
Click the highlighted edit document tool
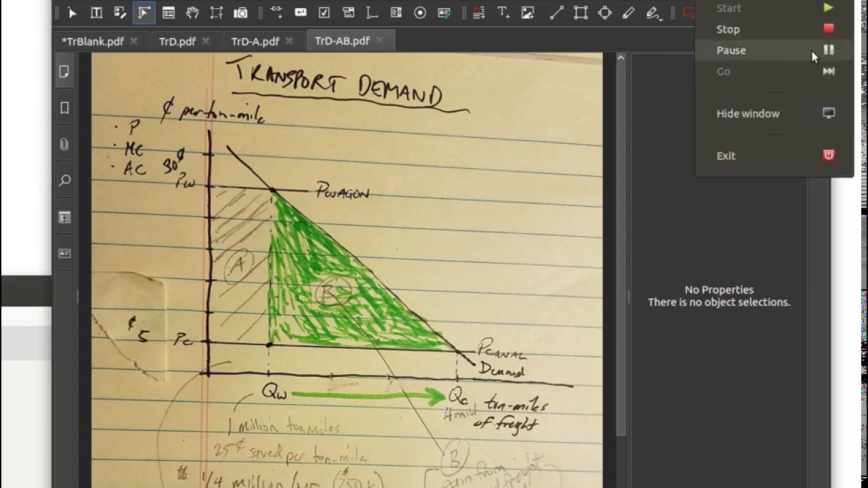click(144, 13)
